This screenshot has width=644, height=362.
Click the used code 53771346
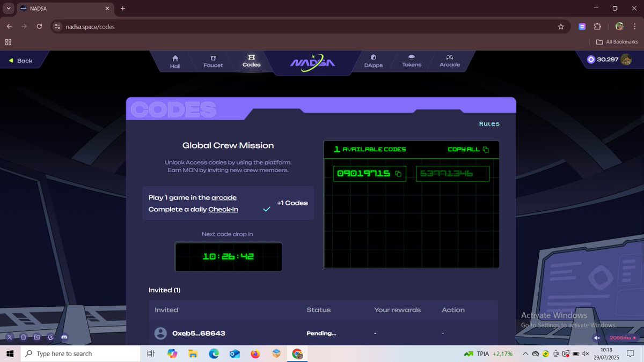point(452,174)
